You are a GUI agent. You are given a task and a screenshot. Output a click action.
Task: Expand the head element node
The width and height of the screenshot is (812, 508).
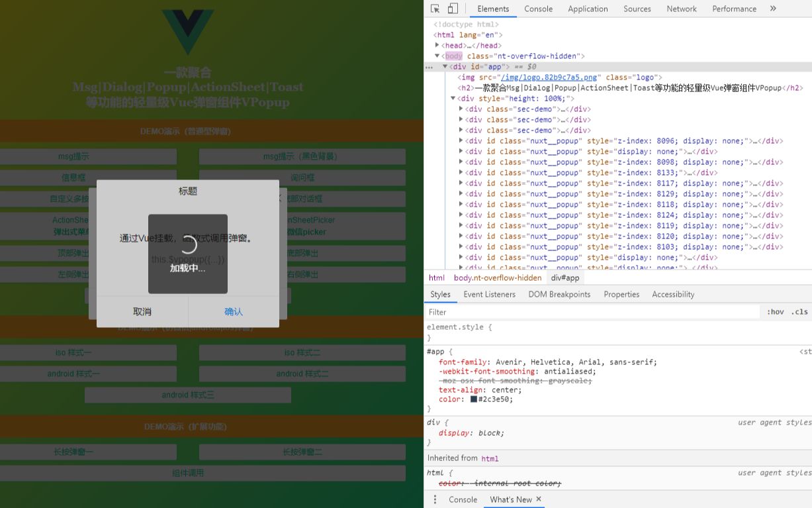click(437, 45)
